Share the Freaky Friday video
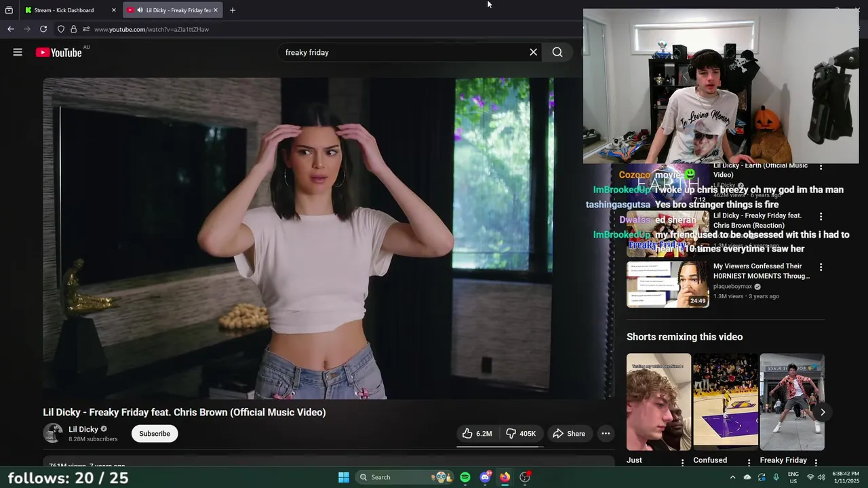This screenshot has height=488, width=868. 568,434
